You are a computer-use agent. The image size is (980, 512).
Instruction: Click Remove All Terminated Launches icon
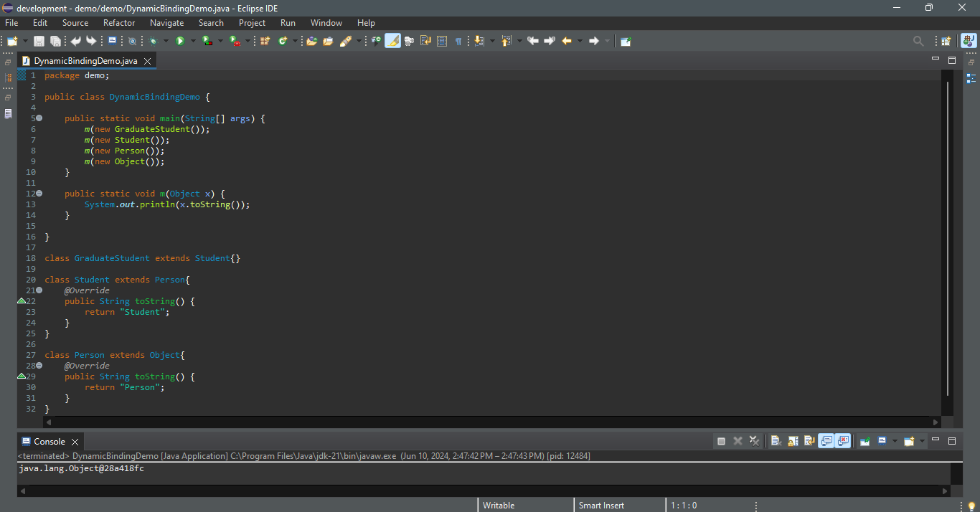click(x=754, y=441)
